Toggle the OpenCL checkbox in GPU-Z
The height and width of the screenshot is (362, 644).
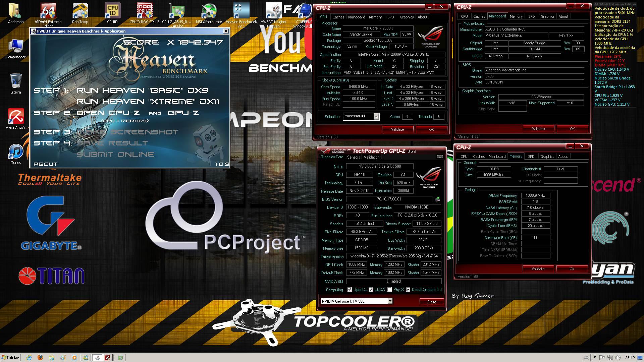tap(350, 290)
